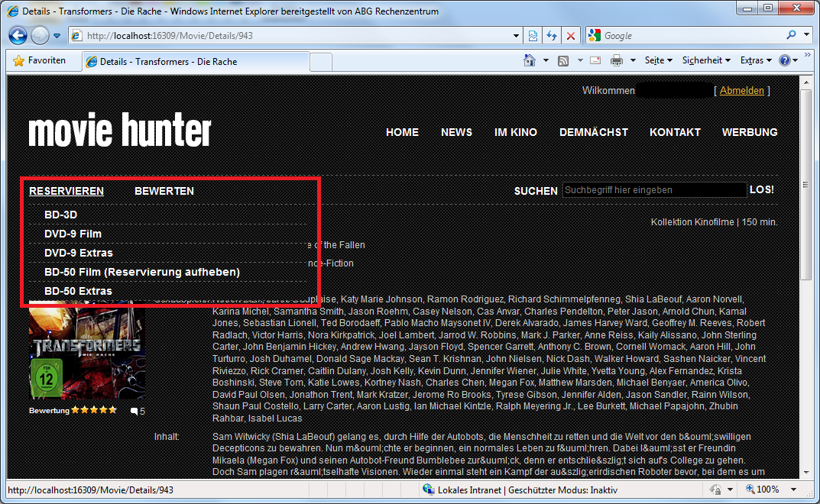
Task: Select BD-50 Film (Reservierung aufheben) entry
Action: [142, 272]
